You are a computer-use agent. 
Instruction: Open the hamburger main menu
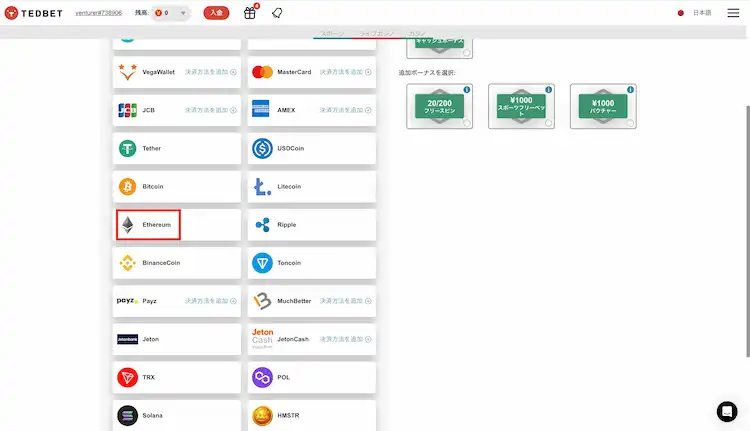tap(733, 13)
